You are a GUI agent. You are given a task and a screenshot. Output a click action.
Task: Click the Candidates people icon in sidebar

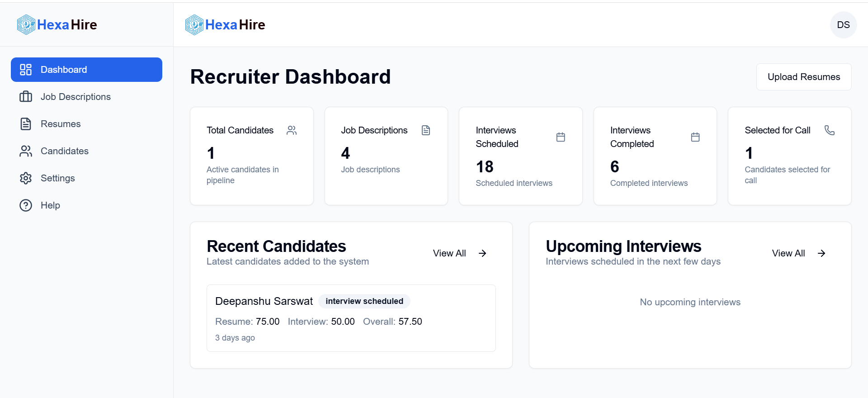(x=25, y=151)
